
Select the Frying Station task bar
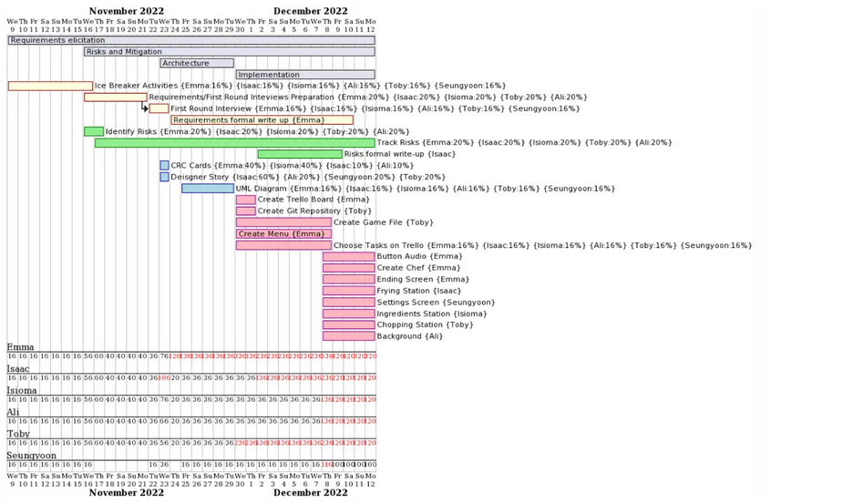click(x=349, y=291)
